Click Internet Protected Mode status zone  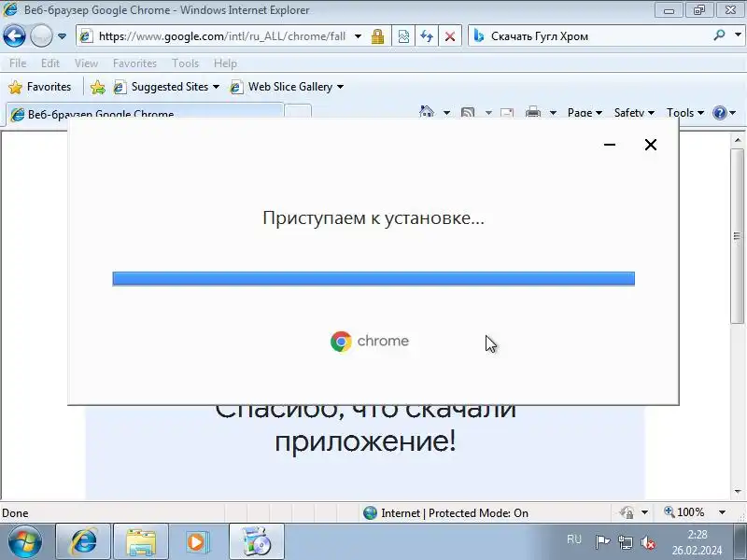coord(445,512)
